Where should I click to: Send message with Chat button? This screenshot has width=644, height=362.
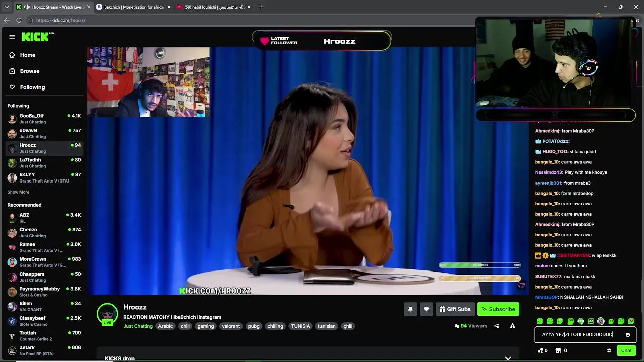point(626,350)
